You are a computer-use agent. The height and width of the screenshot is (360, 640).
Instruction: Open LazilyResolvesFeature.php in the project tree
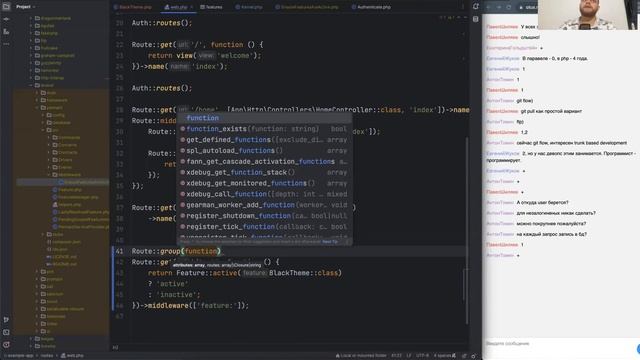(x=81, y=212)
